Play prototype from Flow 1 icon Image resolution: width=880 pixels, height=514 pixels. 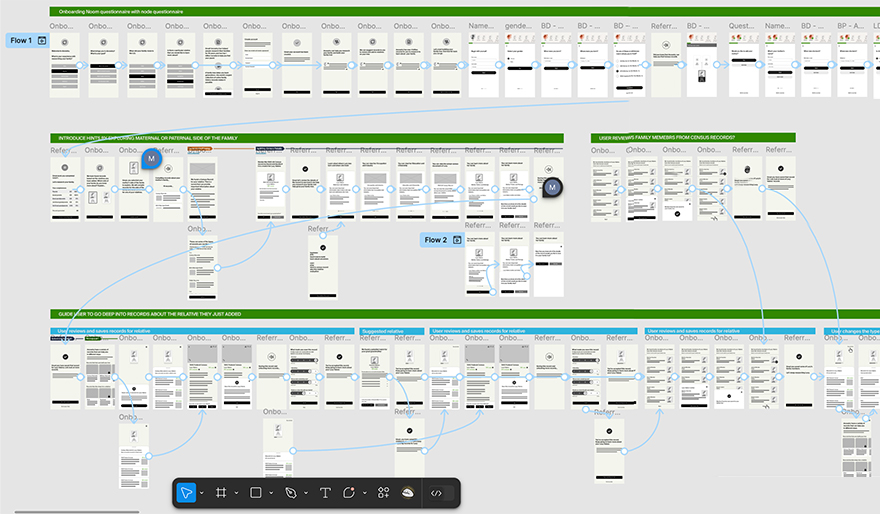pos(41,40)
